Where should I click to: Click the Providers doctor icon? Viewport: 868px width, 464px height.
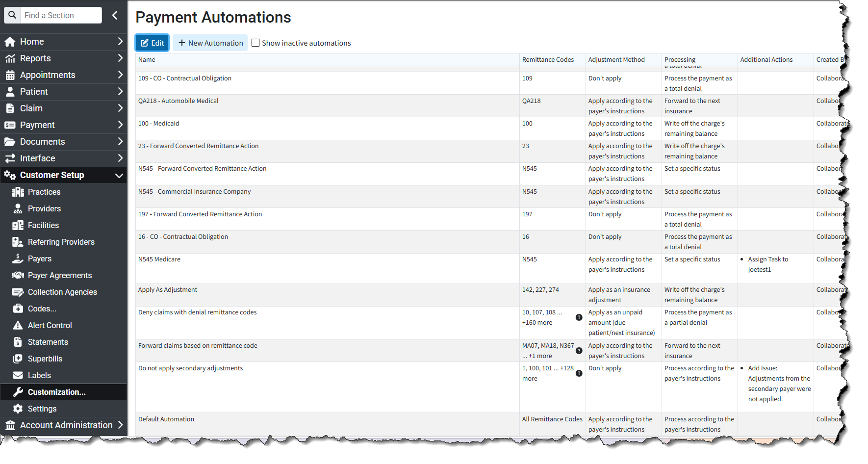pyautogui.click(x=18, y=208)
